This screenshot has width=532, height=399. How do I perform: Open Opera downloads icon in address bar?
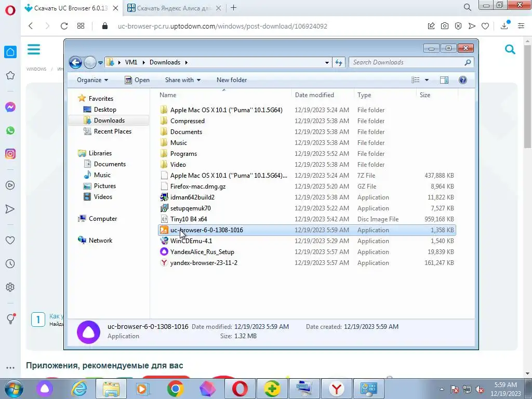504,26
